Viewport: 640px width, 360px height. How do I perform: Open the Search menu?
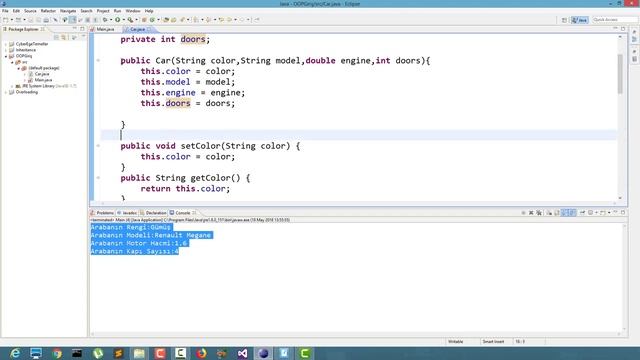point(86,11)
